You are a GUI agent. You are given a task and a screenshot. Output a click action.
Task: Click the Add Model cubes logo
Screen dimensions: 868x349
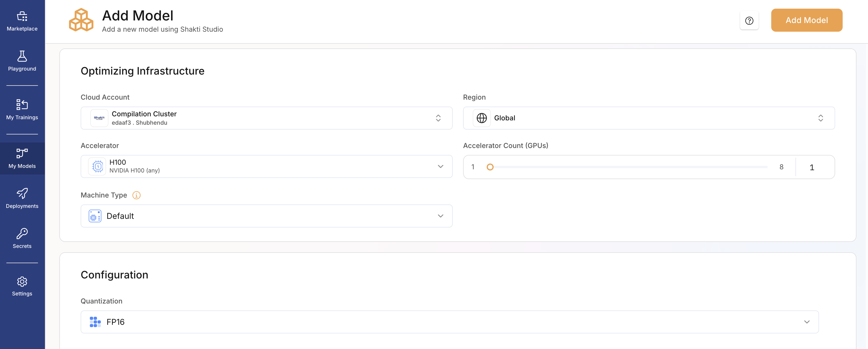click(x=81, y=20)
